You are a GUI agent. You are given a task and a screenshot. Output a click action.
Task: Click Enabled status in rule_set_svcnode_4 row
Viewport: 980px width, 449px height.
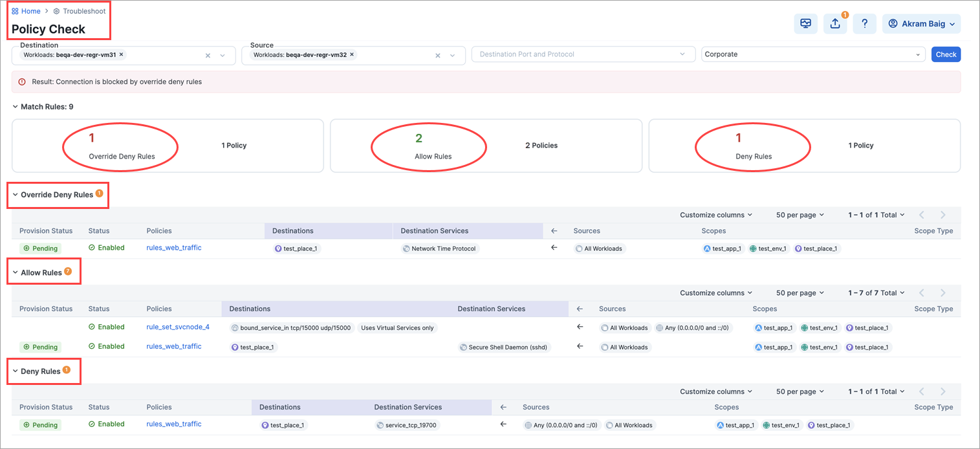pos(107,327)
